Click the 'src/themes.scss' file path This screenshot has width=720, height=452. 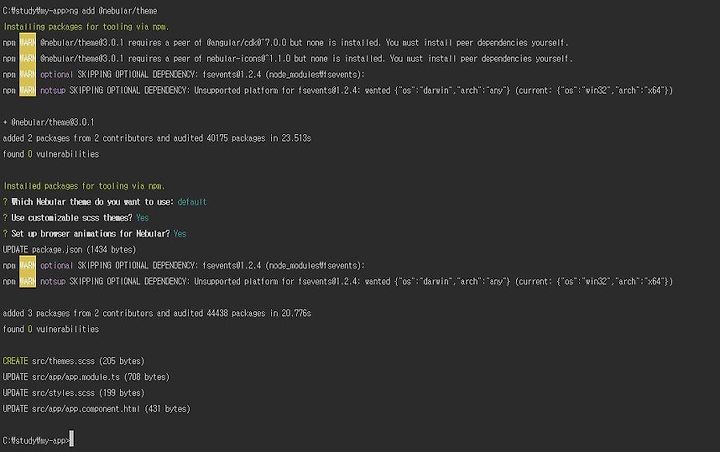[x=63, y=361]
